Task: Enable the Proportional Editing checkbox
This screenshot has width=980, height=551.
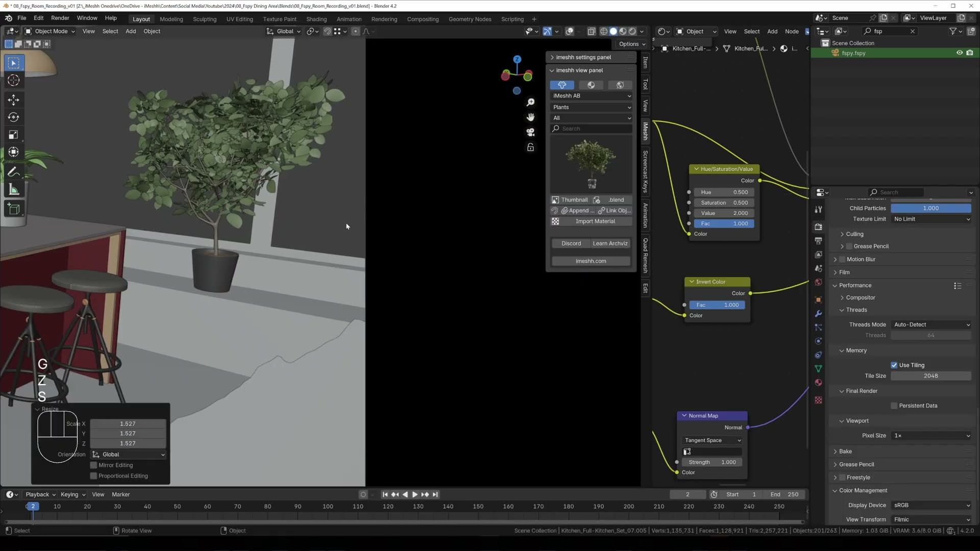Action: [93, 476]
